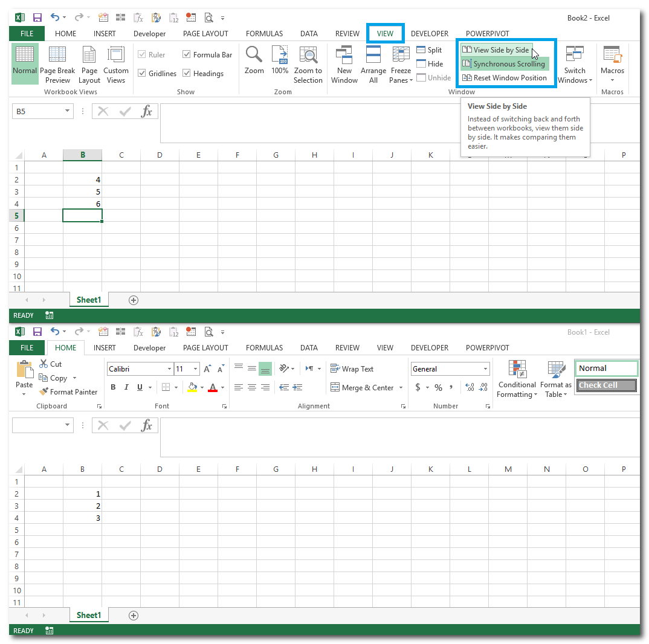Add a new sheet in Book2
Image resolution: width=649 pixels, height=644 pixels.
(x=134, y=300)
